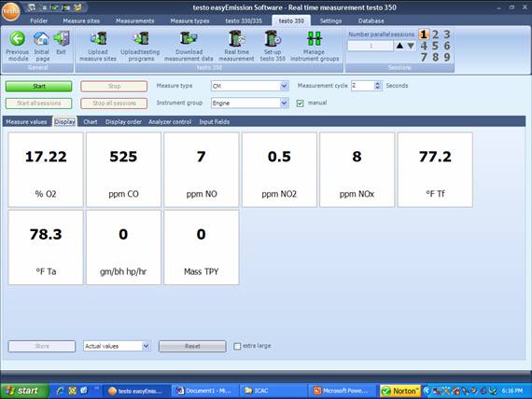532x399 pixels.
Task: Click Download measurement data icon
Action: 189,38
